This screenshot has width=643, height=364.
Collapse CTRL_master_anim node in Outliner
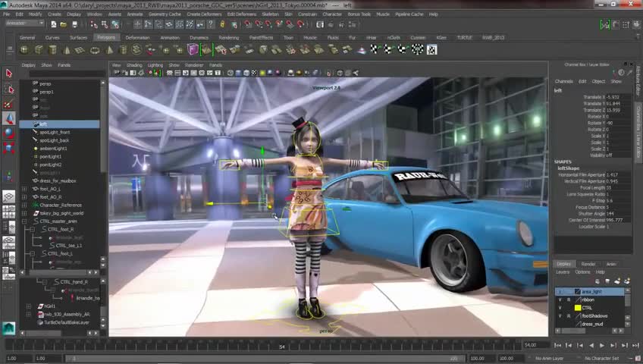24,221
